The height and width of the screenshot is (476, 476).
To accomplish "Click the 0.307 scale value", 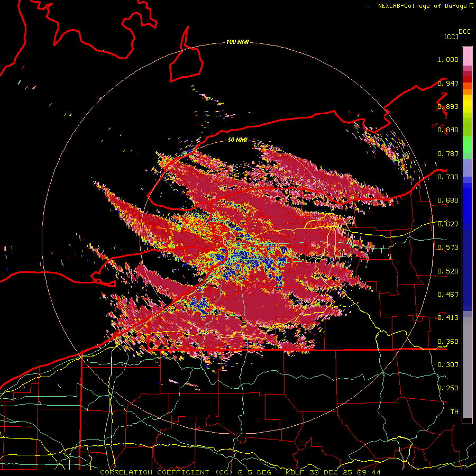I will (x=448, y=364).
